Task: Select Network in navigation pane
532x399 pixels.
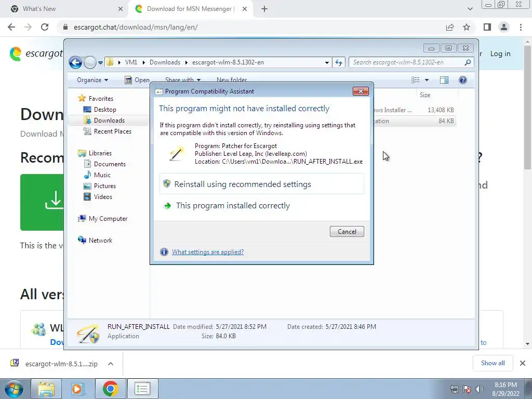Action: pyautogui.click(x=100, y=240)
